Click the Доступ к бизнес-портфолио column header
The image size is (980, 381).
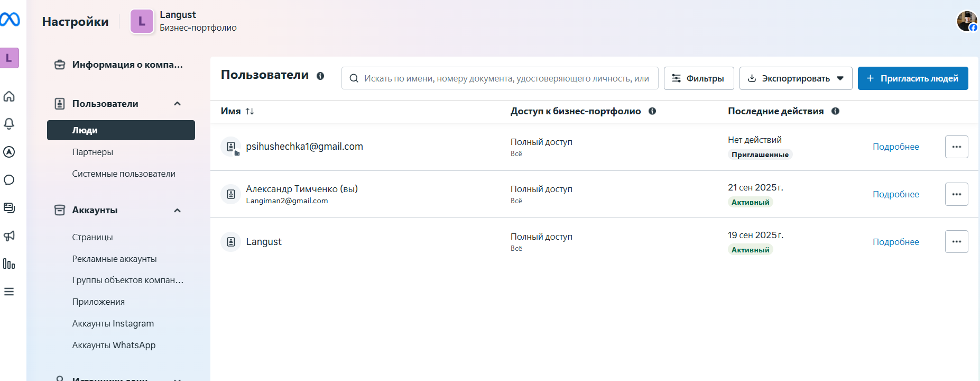coord(576,111)
